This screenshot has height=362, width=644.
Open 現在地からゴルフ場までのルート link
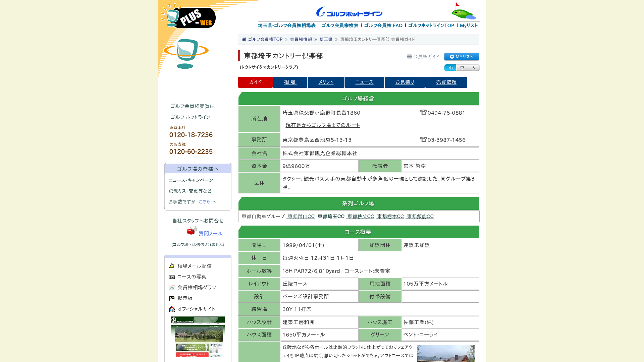(x=323, y=125)
